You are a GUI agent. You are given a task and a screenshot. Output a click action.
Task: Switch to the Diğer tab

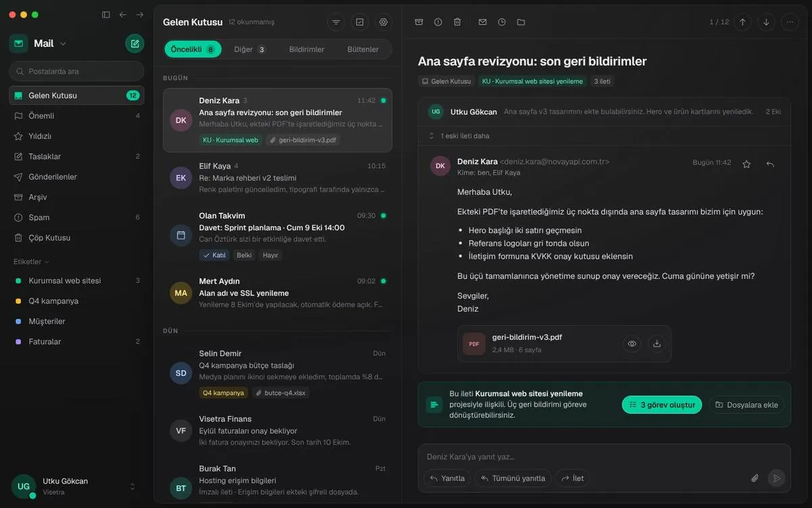[250, 49]
